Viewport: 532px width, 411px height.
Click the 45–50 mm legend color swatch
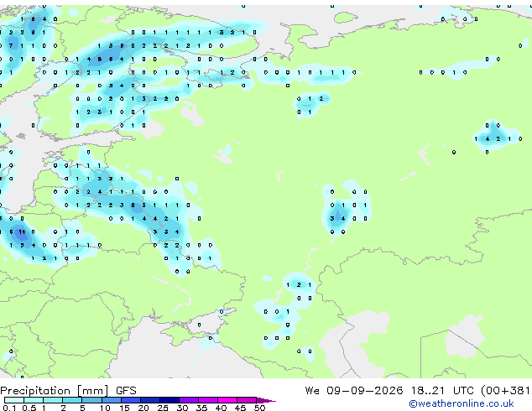pos(247,400)
